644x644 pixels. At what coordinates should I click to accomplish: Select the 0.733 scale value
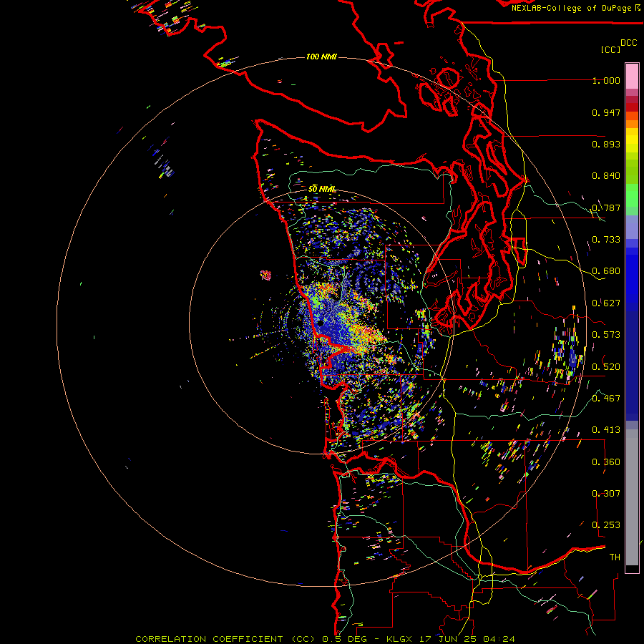(606, 240)
